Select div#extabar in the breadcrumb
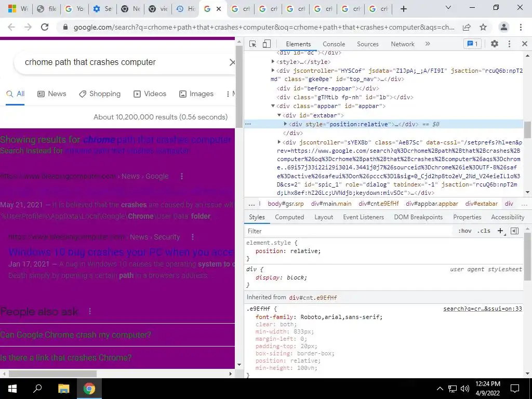 (x=482, y=204)
